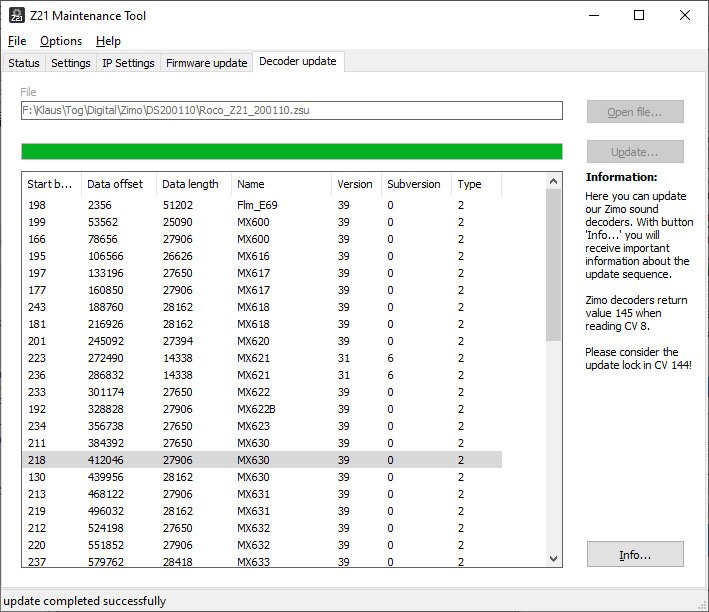Select the MX622B row
709x612 pixels.
click(262, 409)
